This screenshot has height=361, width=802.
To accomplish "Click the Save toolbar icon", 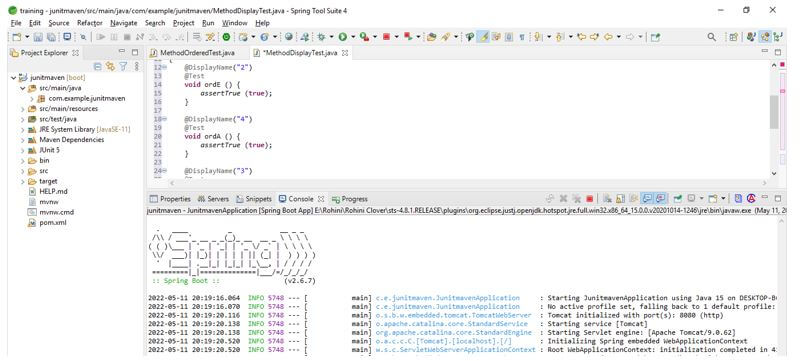I will click(38, 37).
